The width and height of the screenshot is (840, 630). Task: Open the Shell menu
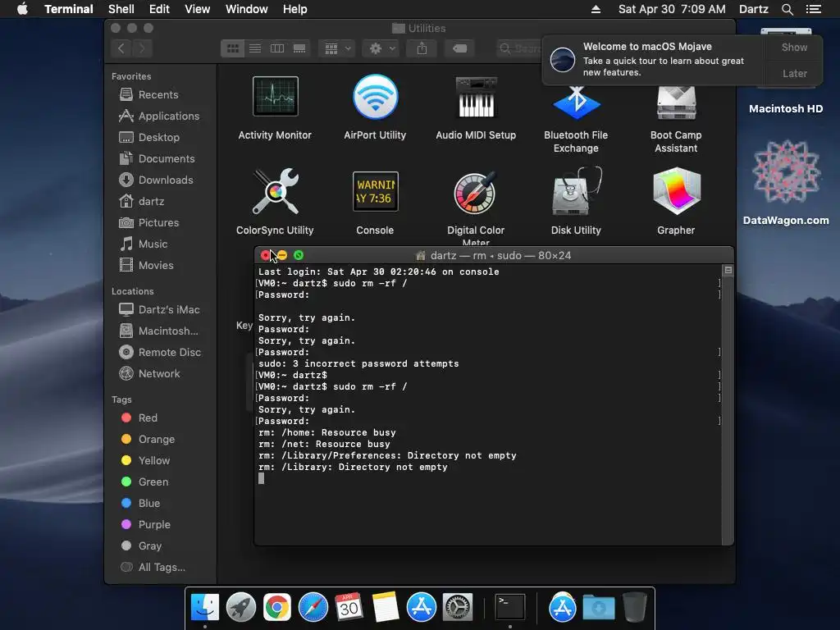click(121, 9)
